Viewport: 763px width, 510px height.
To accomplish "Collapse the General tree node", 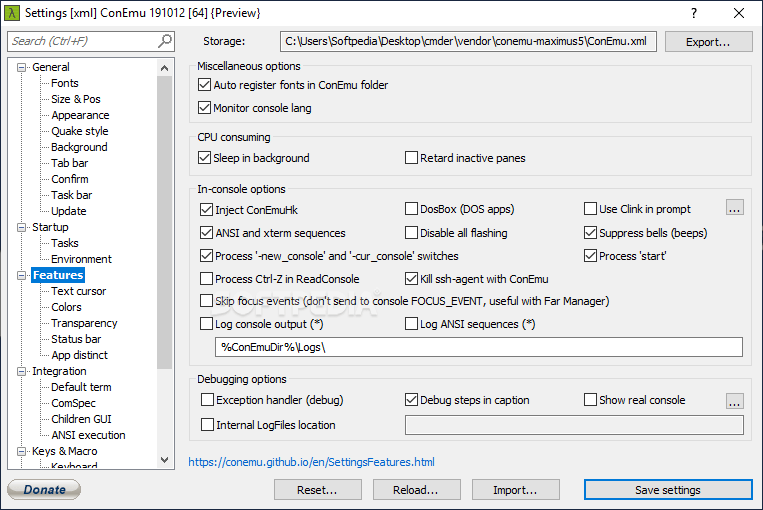I will coord(21,67).
